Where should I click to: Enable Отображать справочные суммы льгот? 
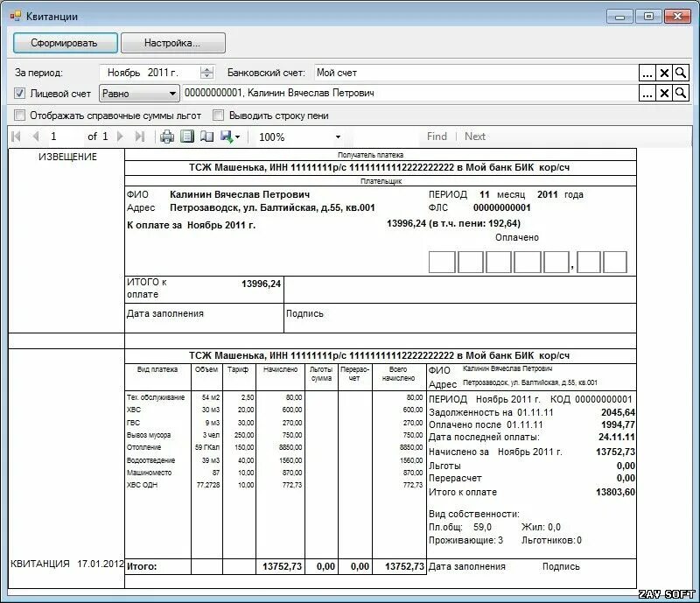point(19,116)
